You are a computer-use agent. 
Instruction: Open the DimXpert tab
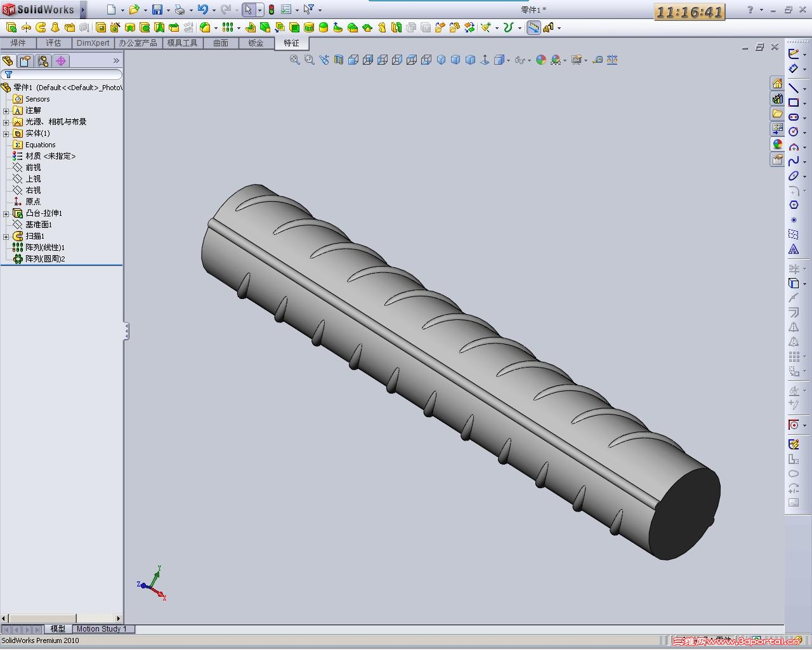(93, 43)
